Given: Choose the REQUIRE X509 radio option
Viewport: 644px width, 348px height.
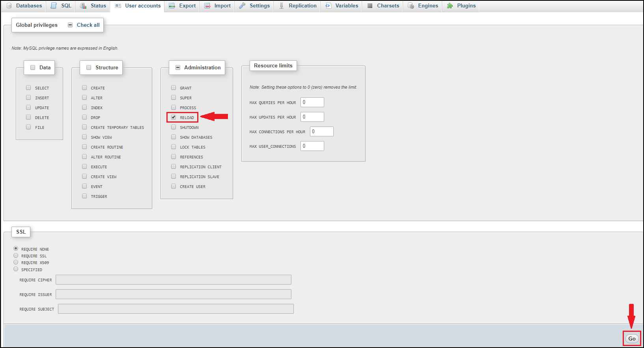Looking at the screenshot, I should [x=16, y=262].
